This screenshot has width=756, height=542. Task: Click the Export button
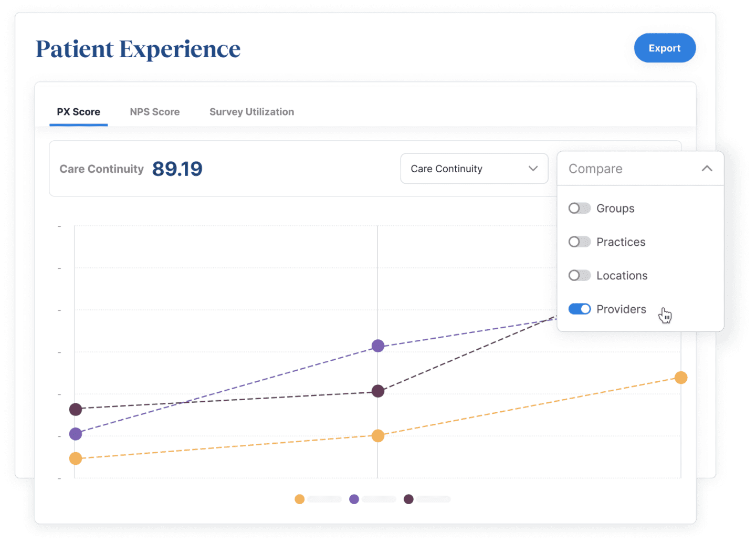click(664, 48)
